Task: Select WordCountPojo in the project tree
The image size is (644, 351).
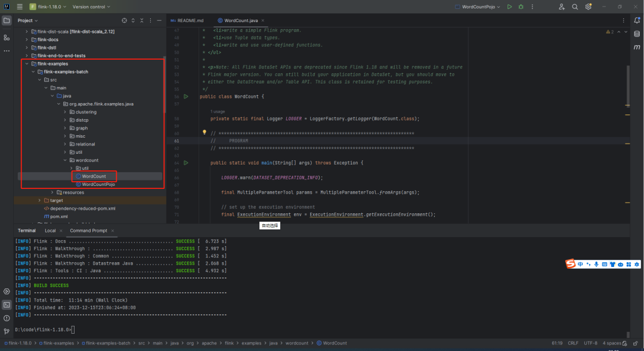Action: pyautogui.click(x=98, y=184)
